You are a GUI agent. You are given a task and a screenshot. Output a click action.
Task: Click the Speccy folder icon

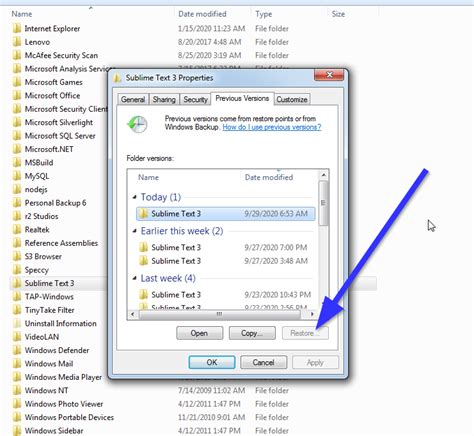(17, 270)
